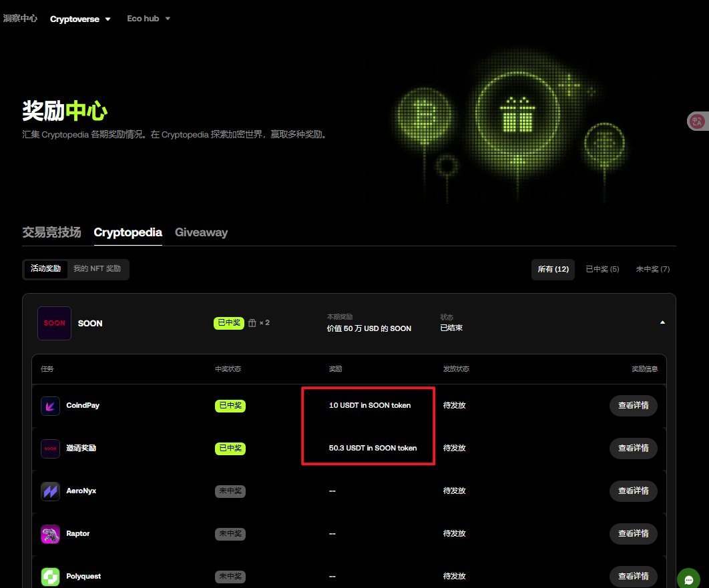Click the 任务 column header
Screen dimensions: 709x588
click(47, 369)
